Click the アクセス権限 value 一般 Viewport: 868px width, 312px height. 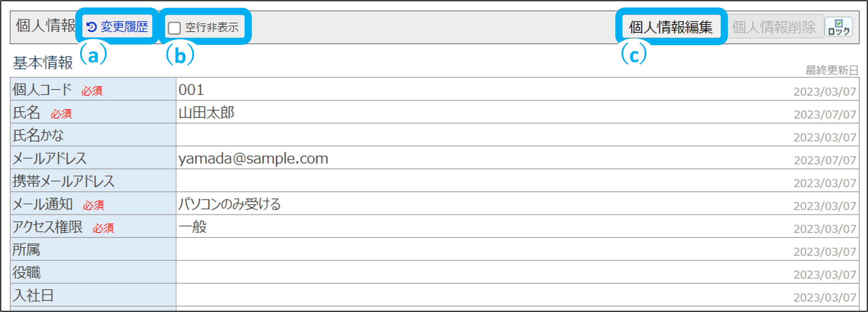click(x=193, y=227)
